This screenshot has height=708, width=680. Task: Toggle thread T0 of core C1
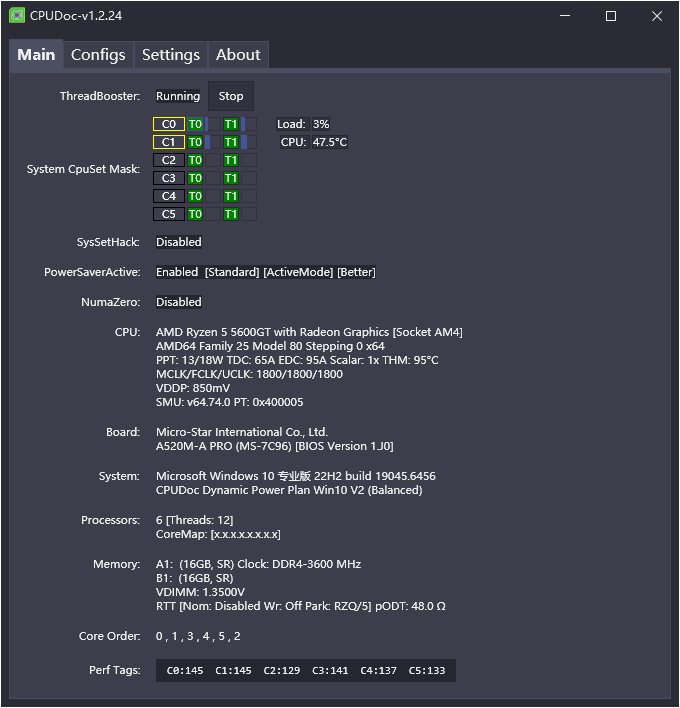pyautogui.click(x=195, y=142)
